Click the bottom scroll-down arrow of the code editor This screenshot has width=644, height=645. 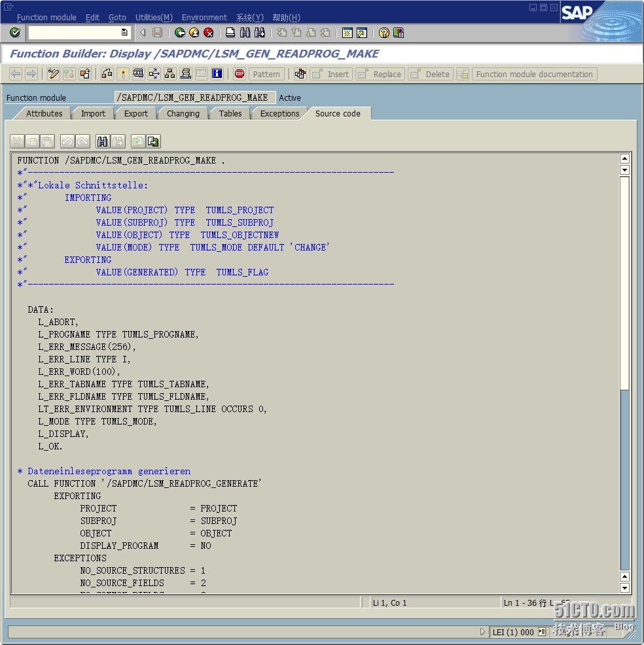point(624,588)
